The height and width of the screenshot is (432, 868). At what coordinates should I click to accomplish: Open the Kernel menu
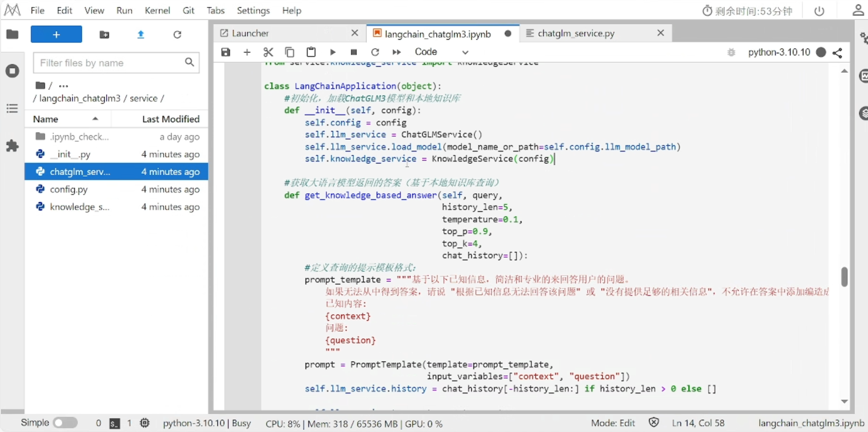[x=157, y=10]
